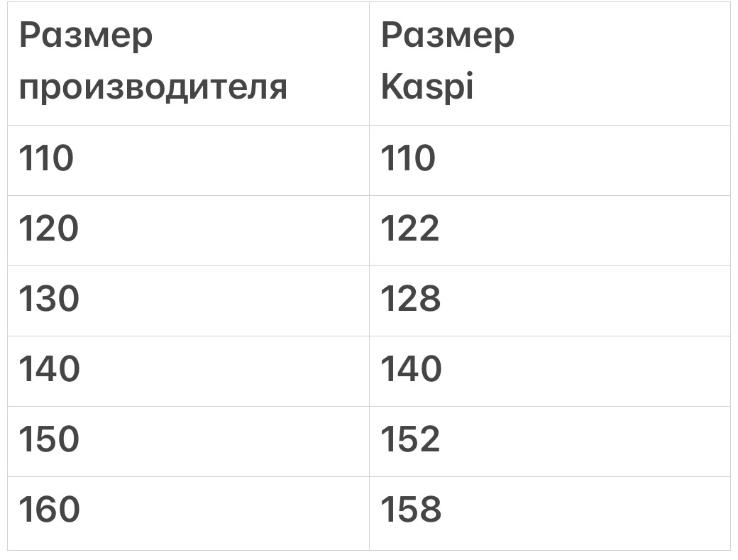This screenshot has width=738, height=560.
Task: Click the 'Размер производителя' column header
Action: coord(188,64)
